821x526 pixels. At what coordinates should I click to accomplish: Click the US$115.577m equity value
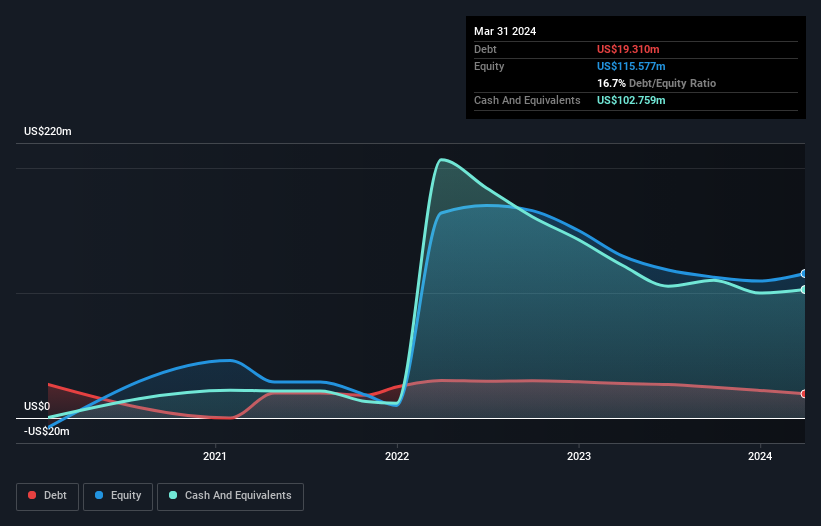tap(631, 66)
